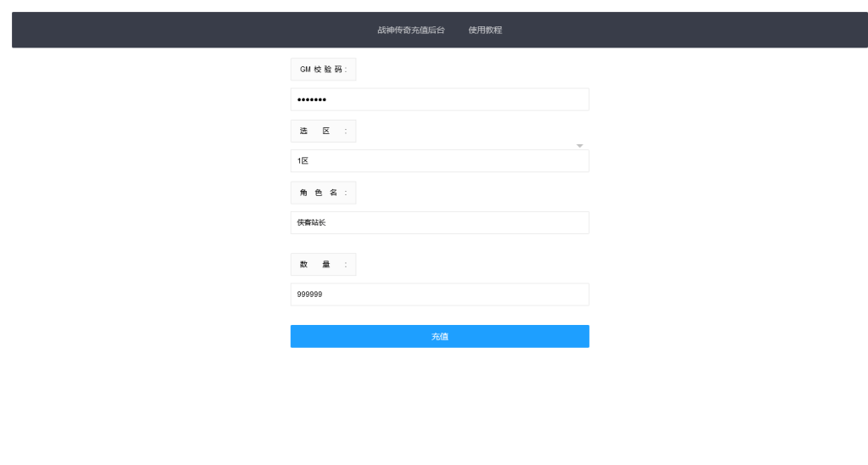Click the 侠客站长 text in role field

tap(311, 223)
